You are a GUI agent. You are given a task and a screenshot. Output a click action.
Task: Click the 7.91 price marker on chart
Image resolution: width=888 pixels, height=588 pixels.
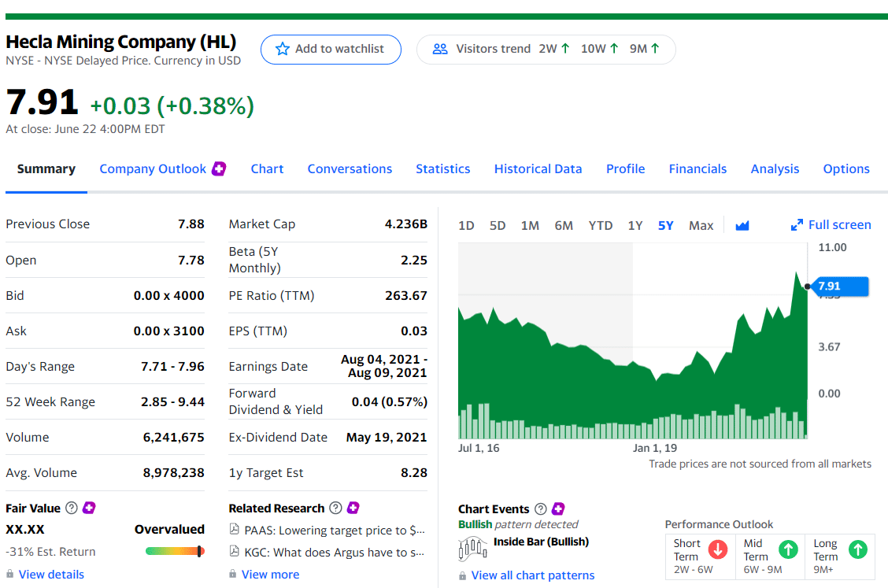pyautogui.click(x=840, y=287)
